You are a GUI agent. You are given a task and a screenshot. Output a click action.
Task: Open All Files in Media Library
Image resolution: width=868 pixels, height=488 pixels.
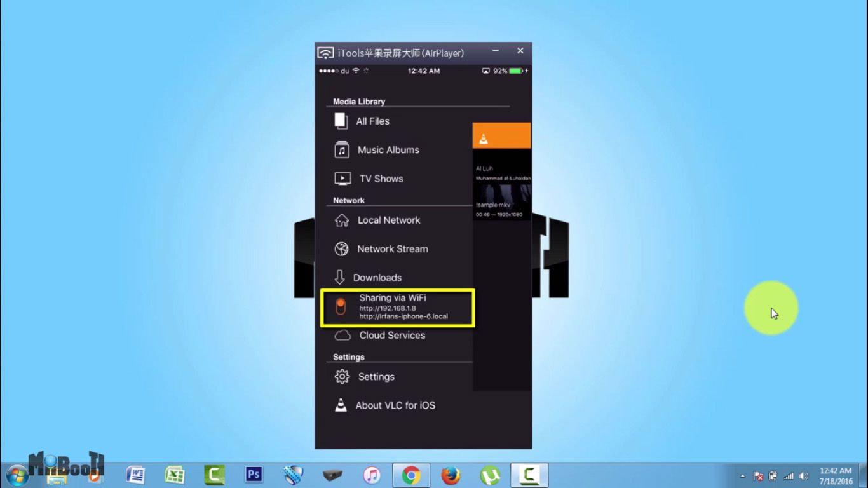[372, 121]
